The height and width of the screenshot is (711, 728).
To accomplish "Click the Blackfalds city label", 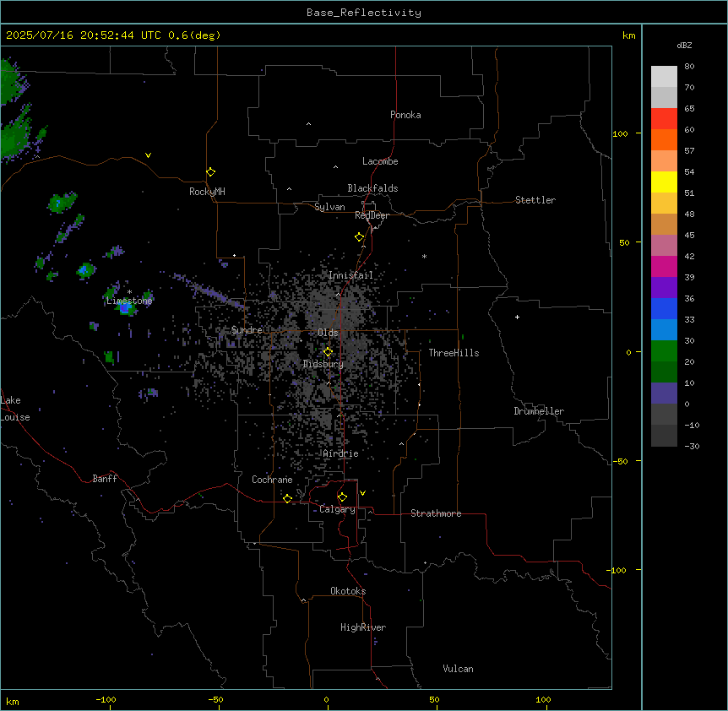I will pos(372,188).
